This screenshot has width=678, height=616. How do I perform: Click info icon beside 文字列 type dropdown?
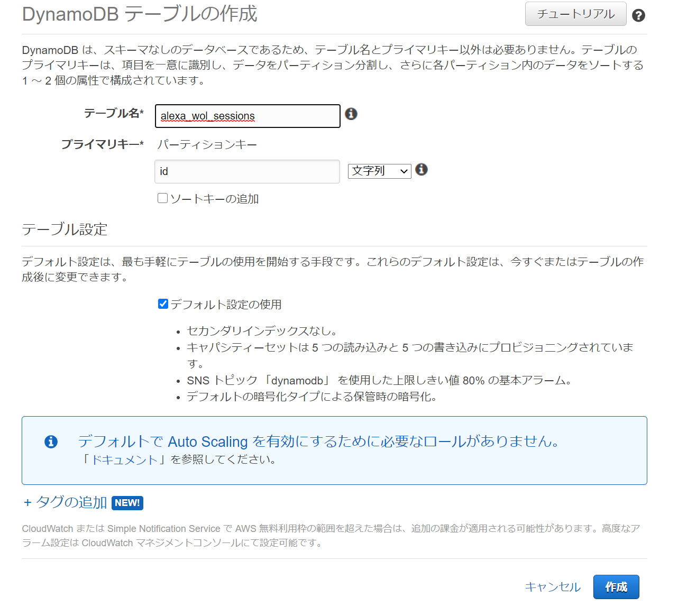click(422, 169)
